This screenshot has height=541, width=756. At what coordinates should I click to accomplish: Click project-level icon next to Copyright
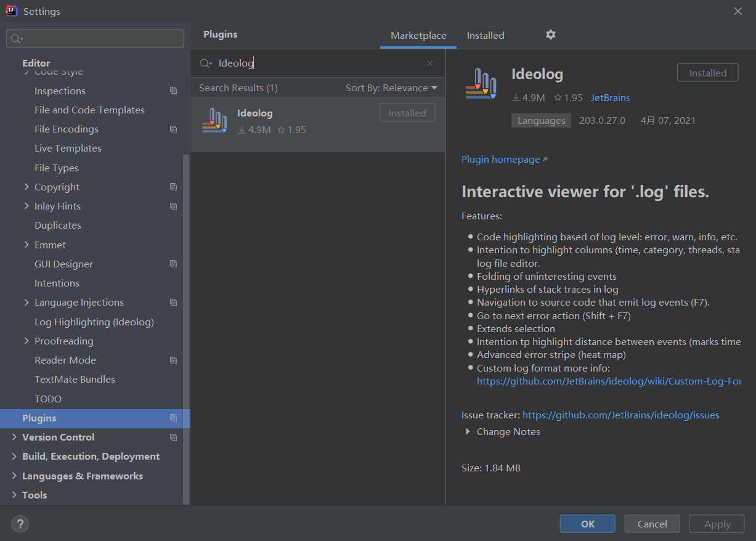click(x=173, y=187)
